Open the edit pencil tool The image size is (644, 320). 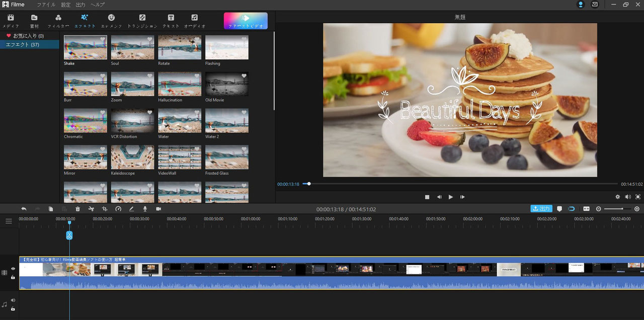[131, 209]
